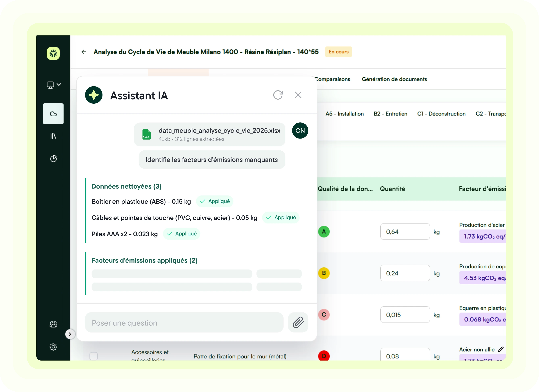Click the Poser une question input field
This screenshot has height=392, width=539.
tap(184, 323)
